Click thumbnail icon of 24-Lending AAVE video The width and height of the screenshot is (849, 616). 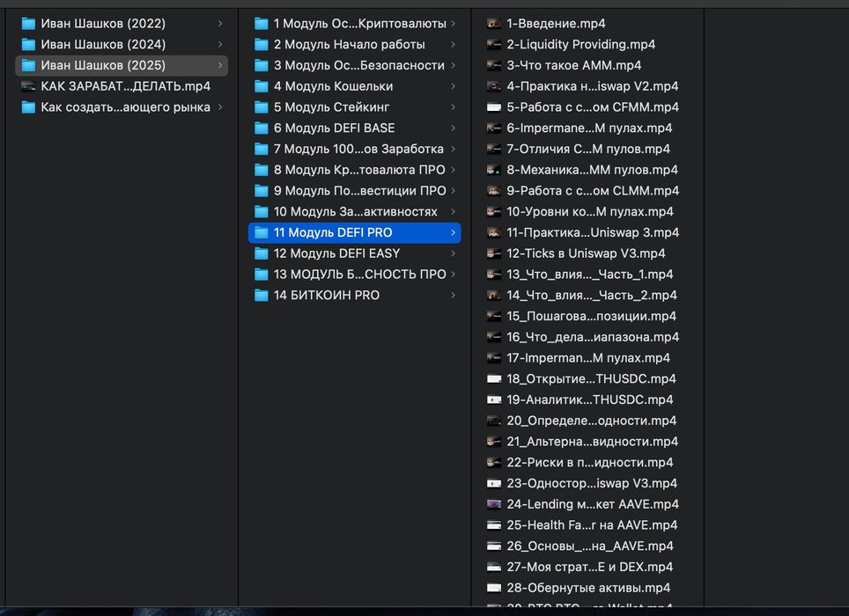click(494, 504)
